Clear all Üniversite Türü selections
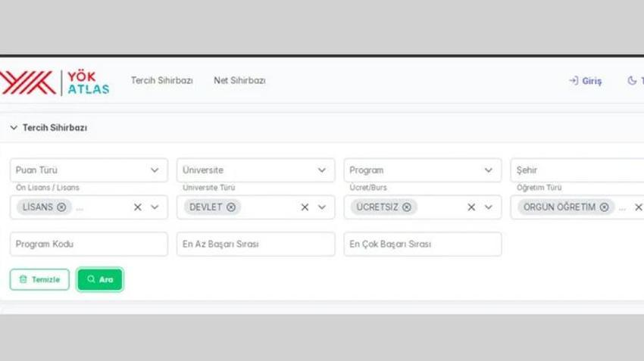644x361 pixels. coord(305,207)
